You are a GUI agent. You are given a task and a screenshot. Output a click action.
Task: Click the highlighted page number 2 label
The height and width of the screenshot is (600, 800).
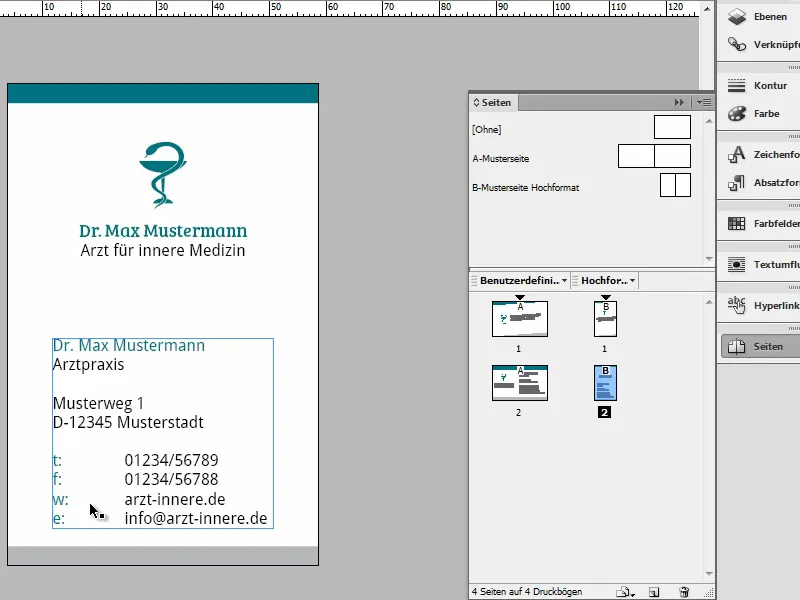(x=605, y=412)
